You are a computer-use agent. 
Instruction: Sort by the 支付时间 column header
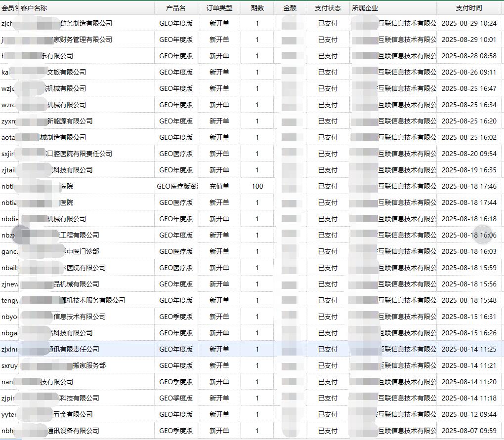tap(468, 8)
